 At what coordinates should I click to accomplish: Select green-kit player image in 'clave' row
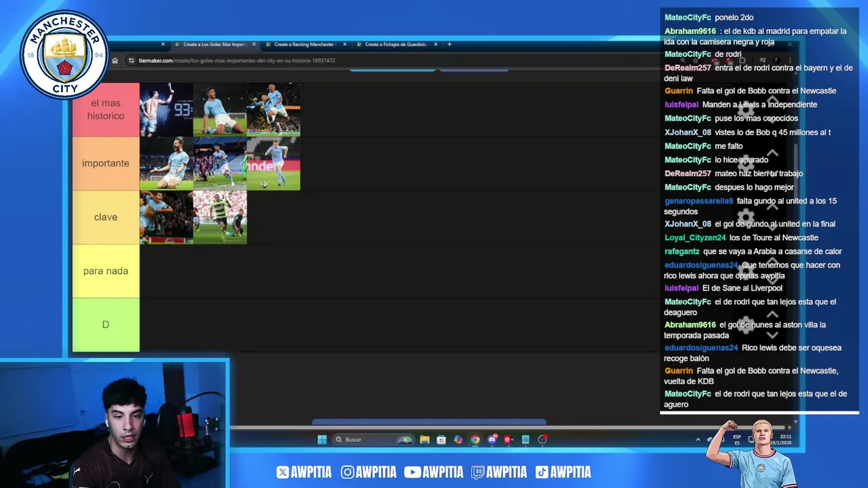[x=220, y=217]
